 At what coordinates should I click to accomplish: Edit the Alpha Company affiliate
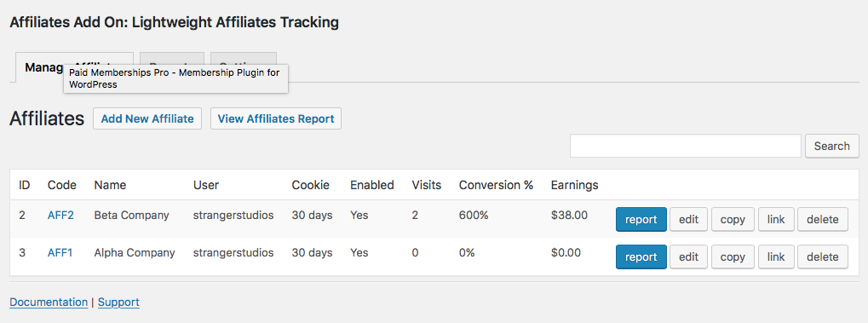[x=688, y=257]
